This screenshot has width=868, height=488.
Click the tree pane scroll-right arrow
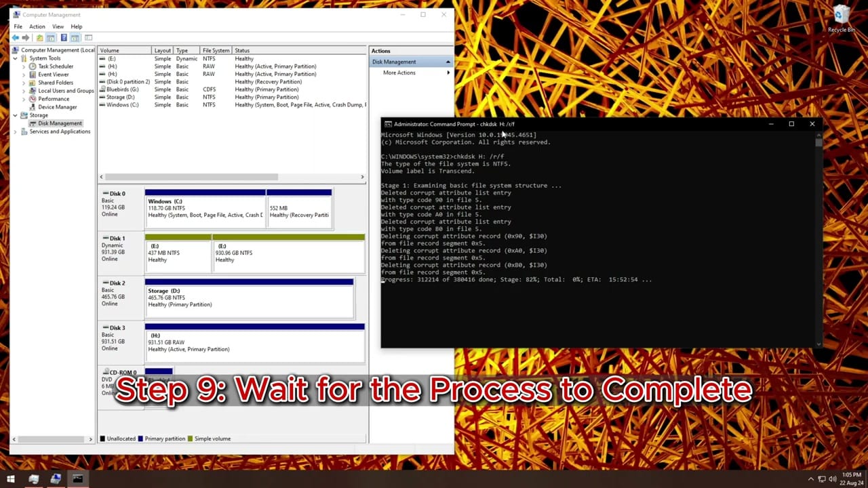(90, 439)
